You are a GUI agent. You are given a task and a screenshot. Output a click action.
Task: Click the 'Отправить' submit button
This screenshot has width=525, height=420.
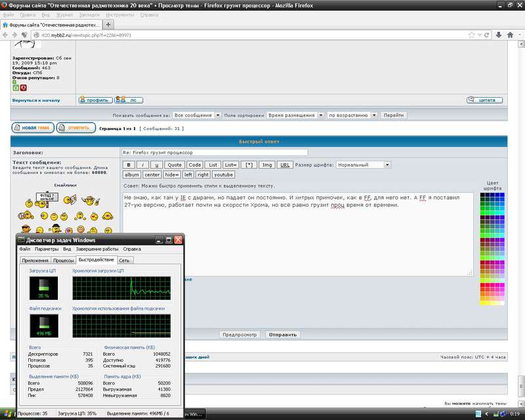pyautogui.click(x=283, y=335)
